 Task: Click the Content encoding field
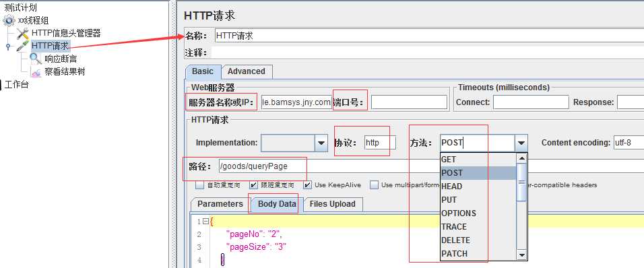point(629,143)
